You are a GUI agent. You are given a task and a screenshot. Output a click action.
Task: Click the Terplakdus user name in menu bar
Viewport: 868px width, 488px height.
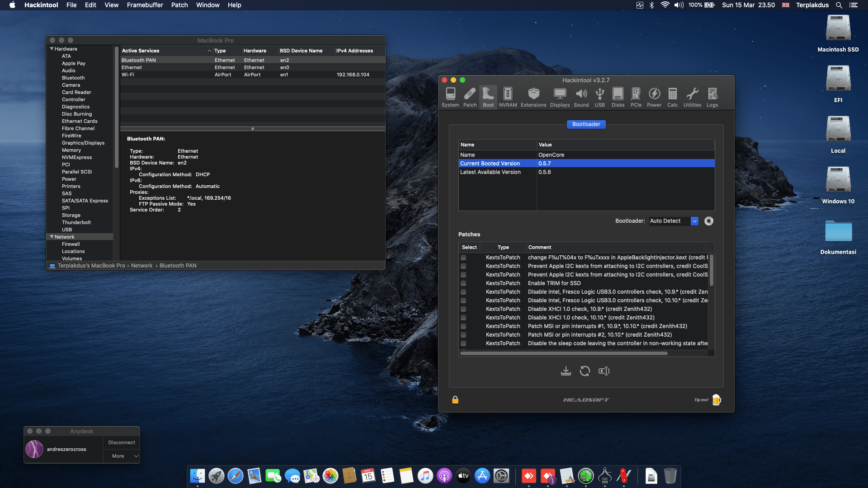(812, 5)
